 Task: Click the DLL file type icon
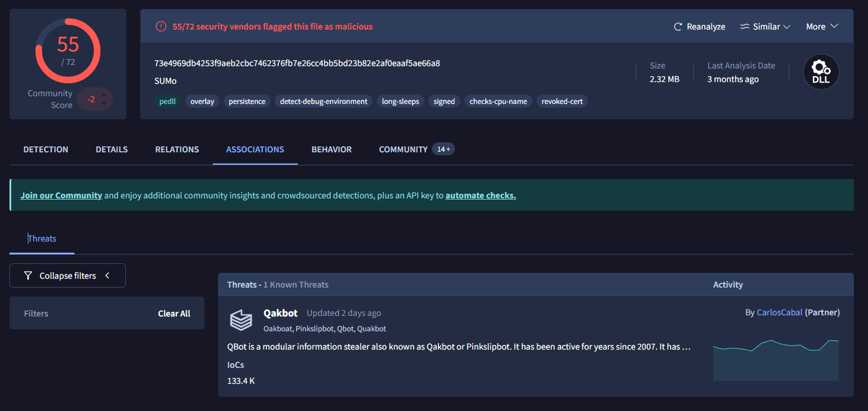821,71
